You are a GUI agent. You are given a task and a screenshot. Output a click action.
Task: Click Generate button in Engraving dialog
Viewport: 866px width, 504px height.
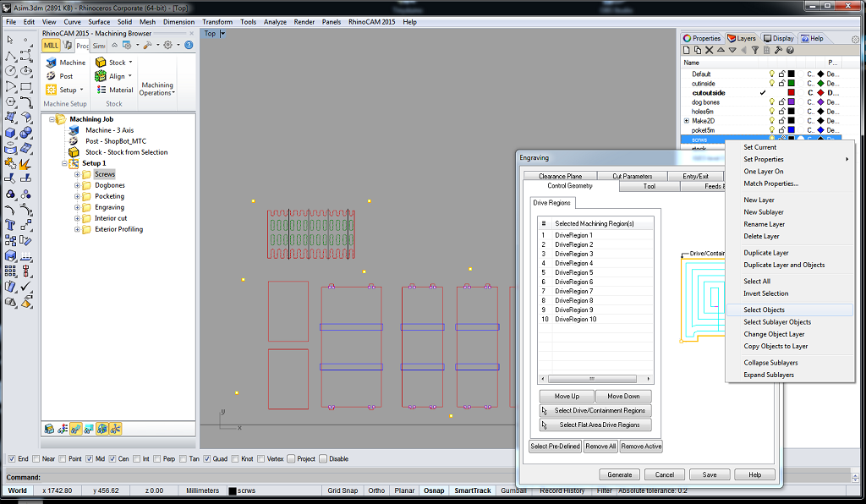click(x=620, y=474)
